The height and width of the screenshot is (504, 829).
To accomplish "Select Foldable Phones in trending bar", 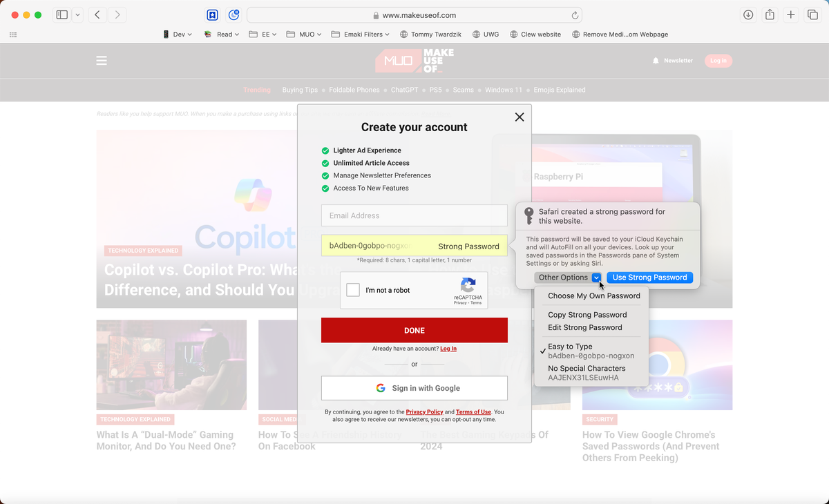I will pyautogui.click(x=354, y=90).
